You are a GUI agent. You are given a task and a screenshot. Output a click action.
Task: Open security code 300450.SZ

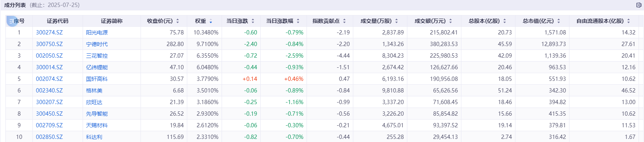[x=49, y=114]
